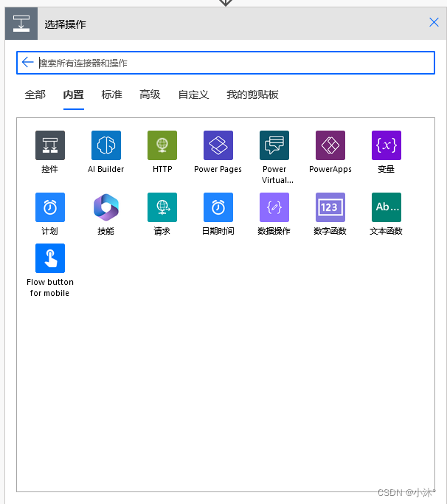The image size is (447, 504).
Task: Open Flow button for mobile connector
Action: coord(50,258)
